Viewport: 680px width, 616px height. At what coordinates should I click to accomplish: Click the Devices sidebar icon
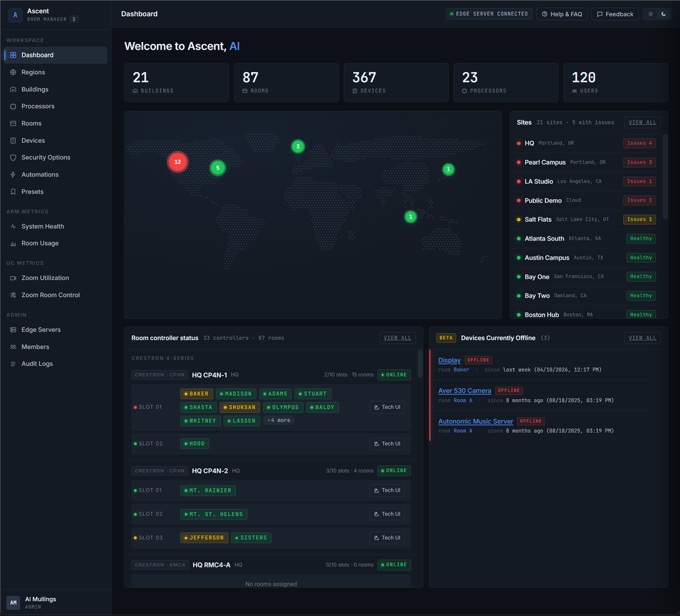coord(13,141)
